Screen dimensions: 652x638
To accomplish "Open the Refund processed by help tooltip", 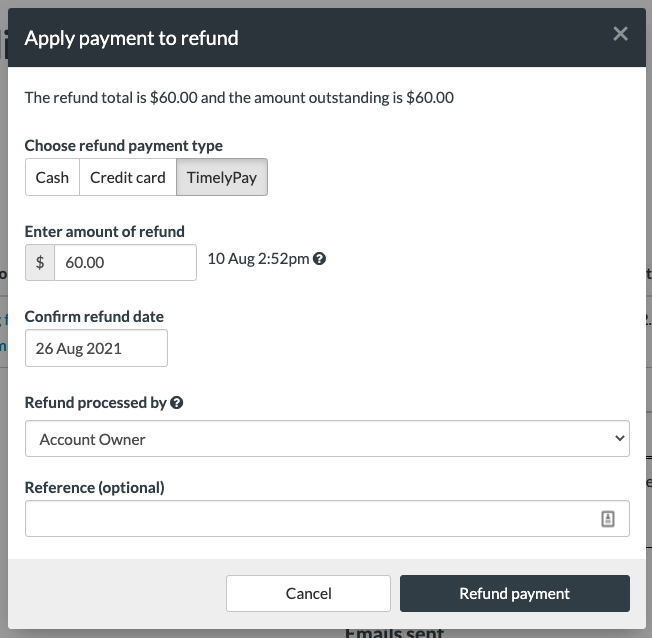I will pos(177,403).
